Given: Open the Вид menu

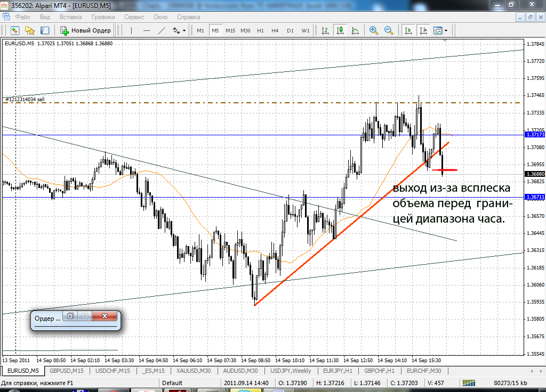Looking at the screenshot, I should (45, 17).
